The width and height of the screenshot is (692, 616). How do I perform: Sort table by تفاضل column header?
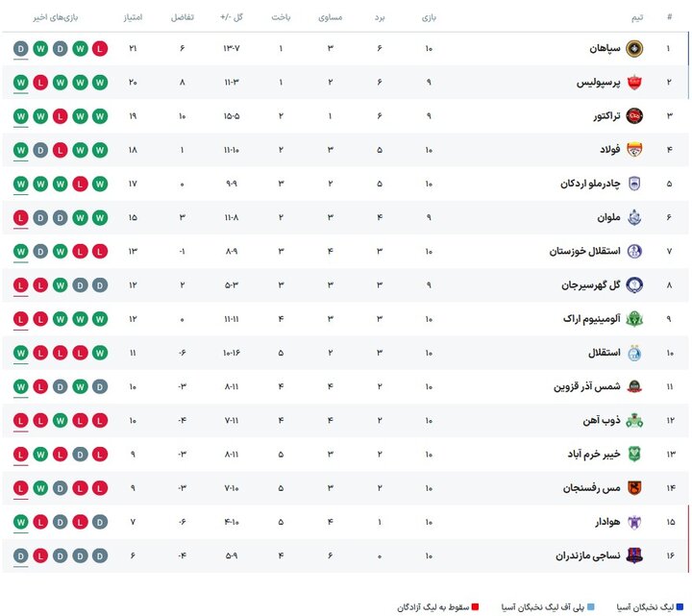(x=182, y=18)
